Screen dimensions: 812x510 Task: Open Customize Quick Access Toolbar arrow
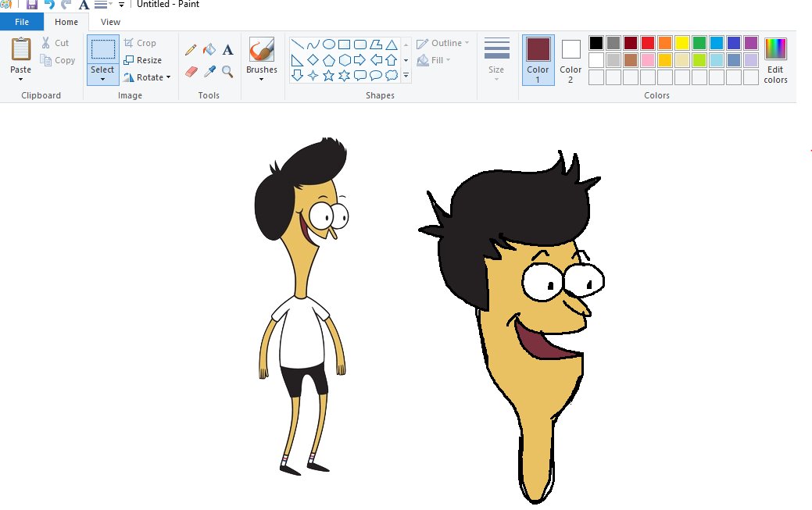coord(121,5)
